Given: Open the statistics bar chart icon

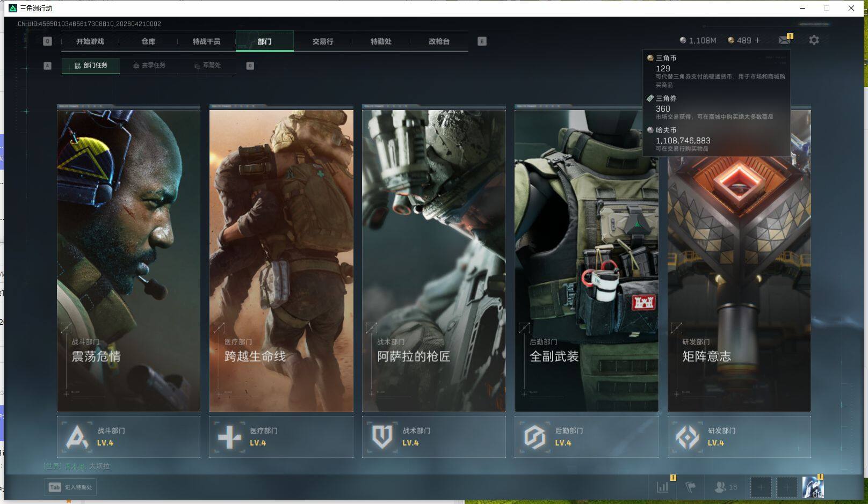Looking at the screenshot, I should coord(663,487).
